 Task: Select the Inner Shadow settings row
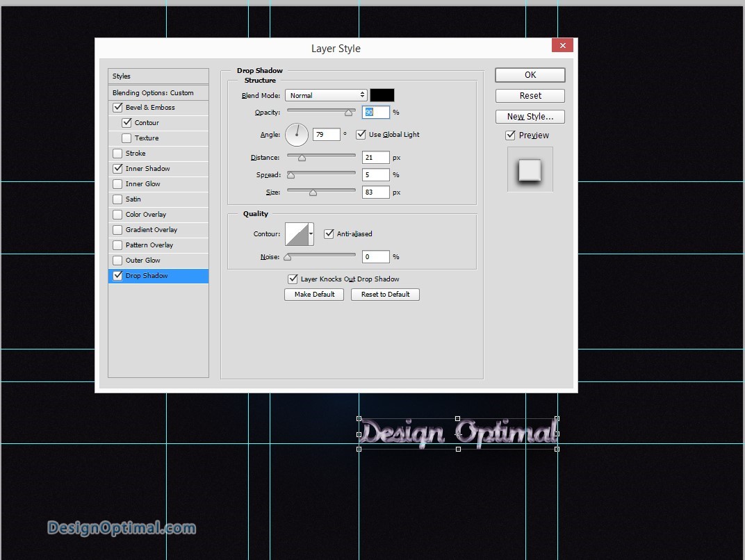coord(158,169)
